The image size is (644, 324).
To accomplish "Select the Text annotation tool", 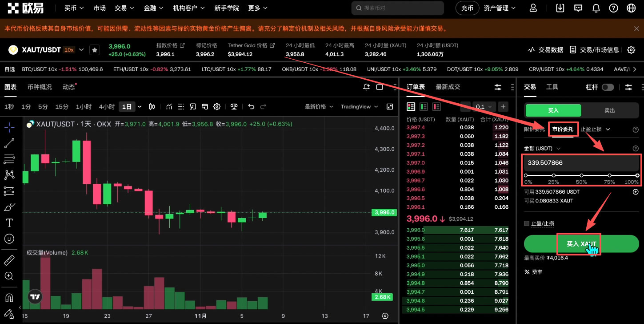I will (9, 223).
